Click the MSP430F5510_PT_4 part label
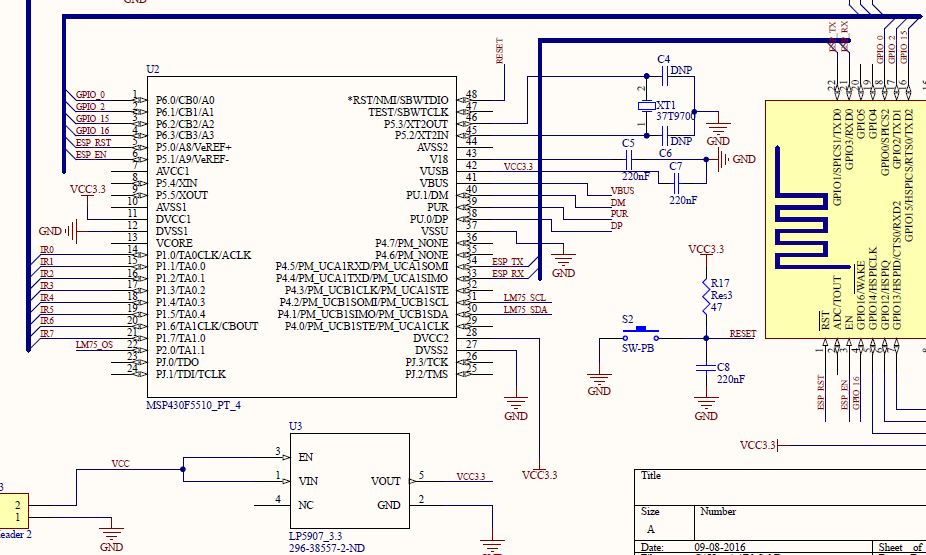The height and width of the screenshot is (555, 926). 193,405
